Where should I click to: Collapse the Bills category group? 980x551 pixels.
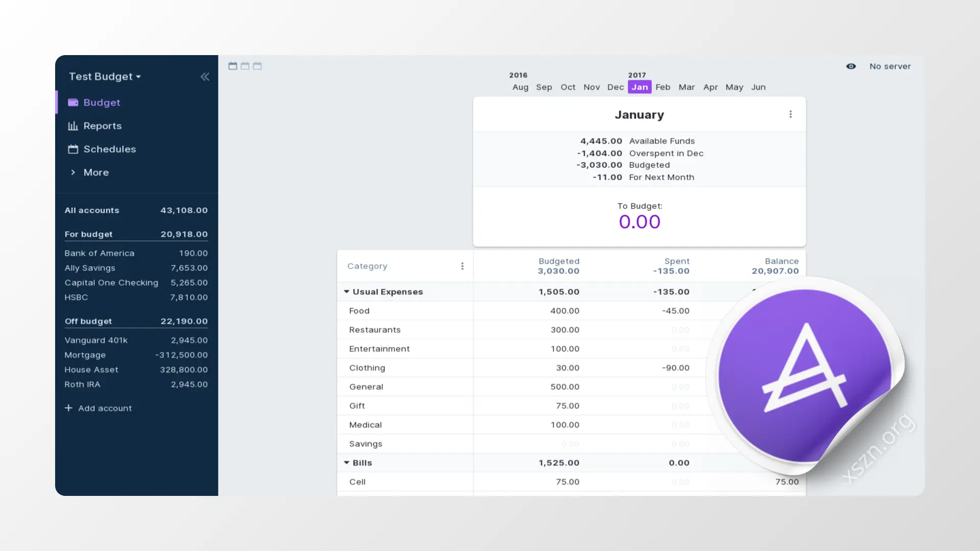[x=347, y=463]
